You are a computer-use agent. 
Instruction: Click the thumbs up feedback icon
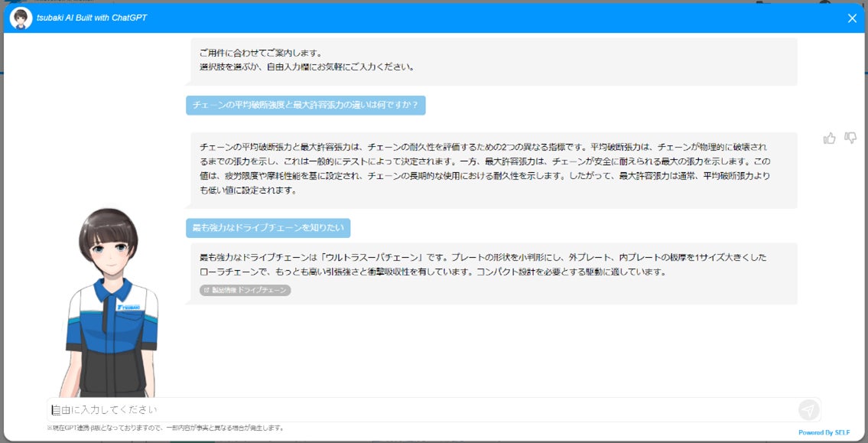829,138
